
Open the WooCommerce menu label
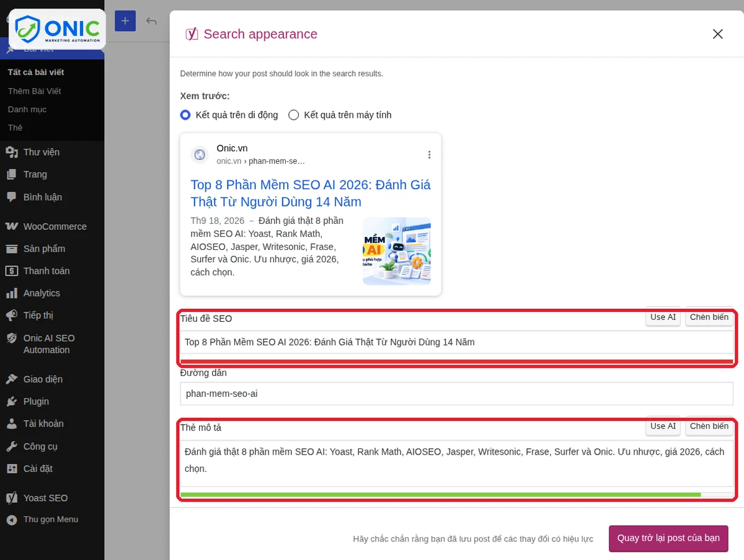point(55,226)
